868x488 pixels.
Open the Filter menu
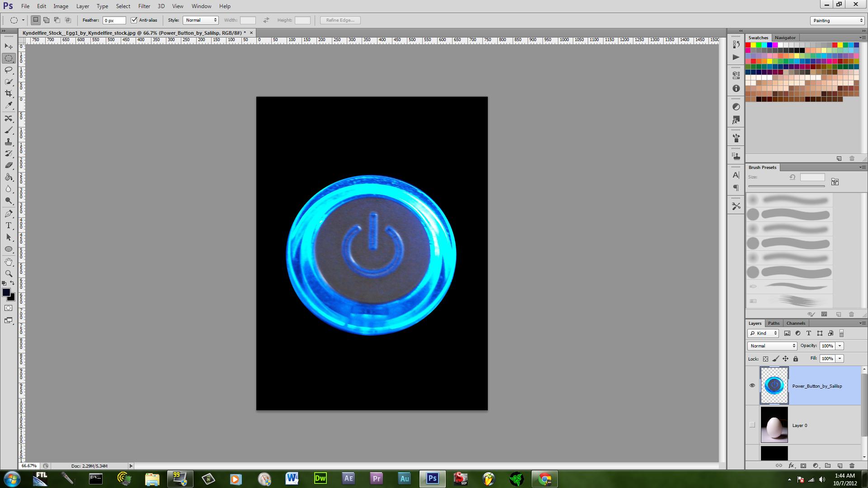[x=144, y=6]
